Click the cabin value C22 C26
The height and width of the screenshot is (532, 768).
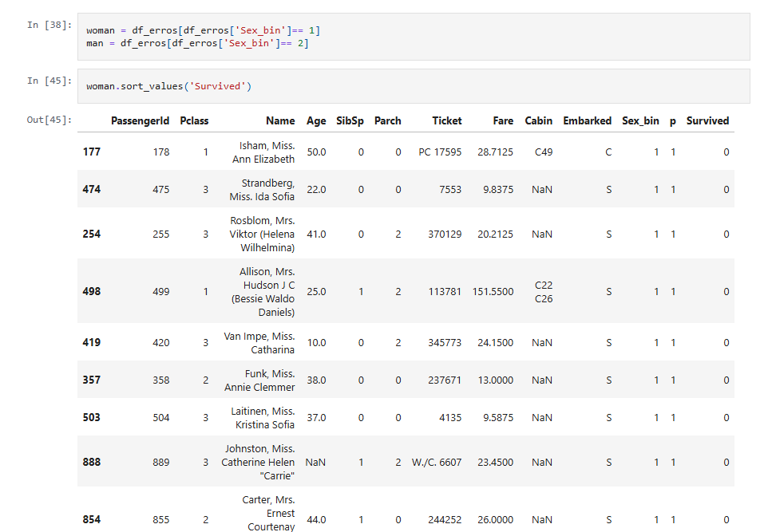(543, 292)
